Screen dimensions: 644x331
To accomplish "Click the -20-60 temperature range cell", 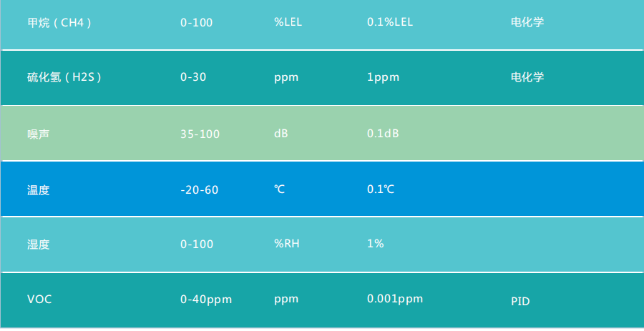I will tap(200, 189).
